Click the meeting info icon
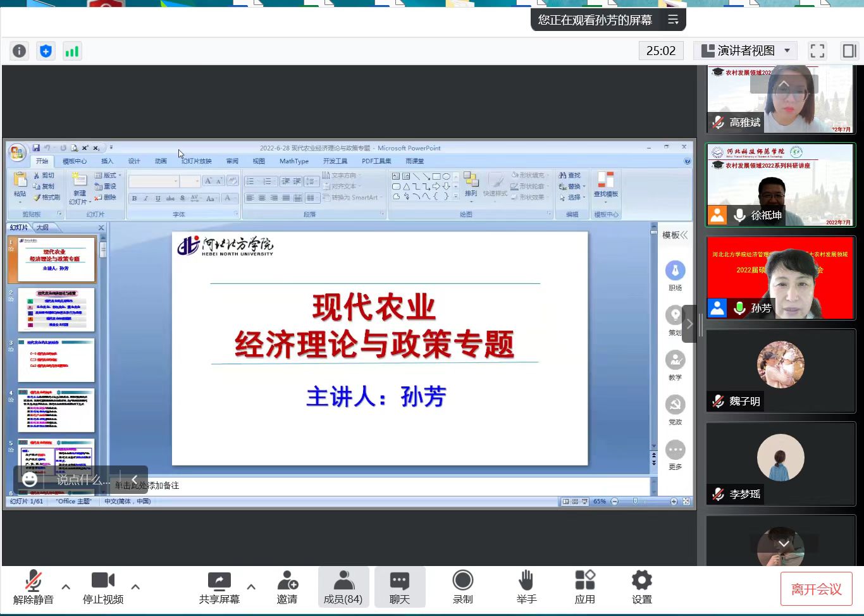 pos(20,51)
